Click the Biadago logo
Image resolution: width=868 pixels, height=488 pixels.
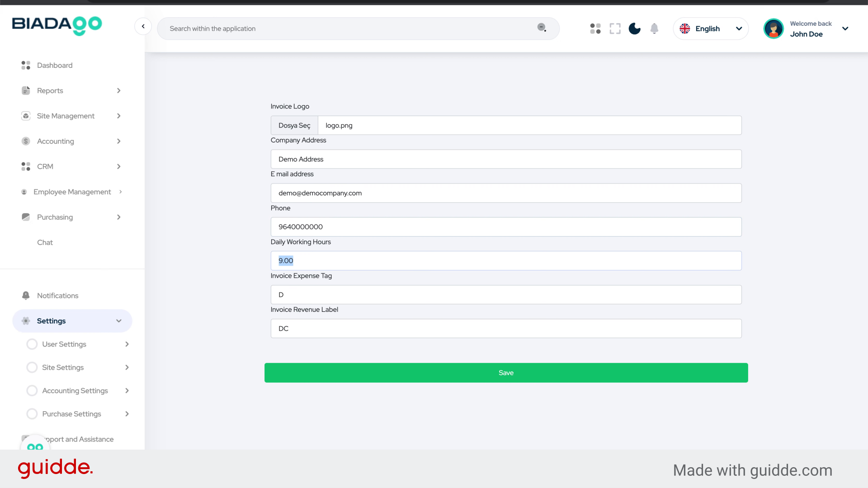pos(57,25)
